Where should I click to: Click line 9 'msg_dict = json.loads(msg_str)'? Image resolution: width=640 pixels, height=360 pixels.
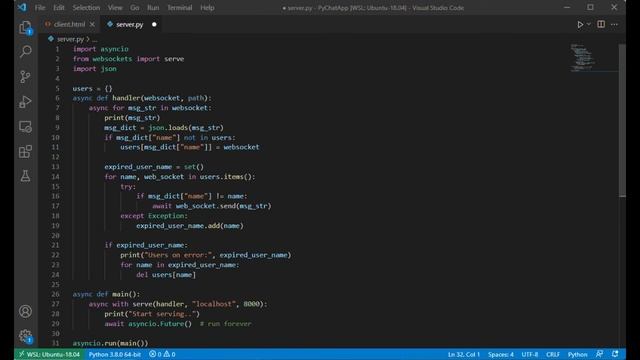click(x=164, y=128)
